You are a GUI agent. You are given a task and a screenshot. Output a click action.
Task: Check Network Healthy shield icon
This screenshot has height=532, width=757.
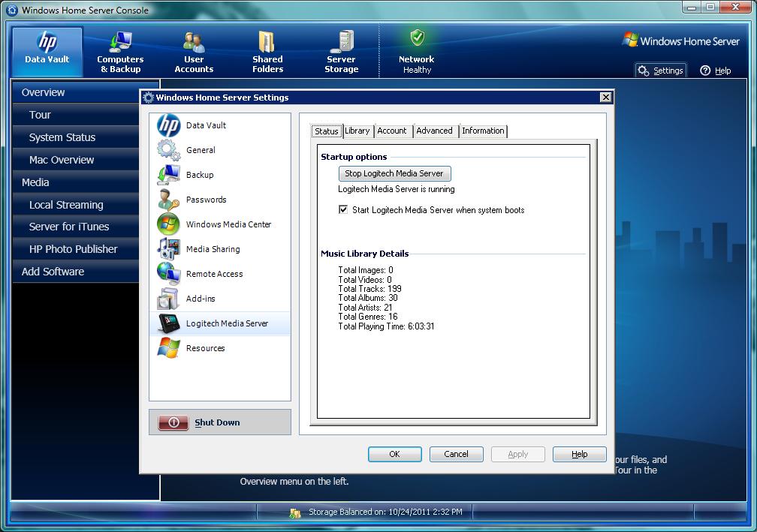pos(417,38)
